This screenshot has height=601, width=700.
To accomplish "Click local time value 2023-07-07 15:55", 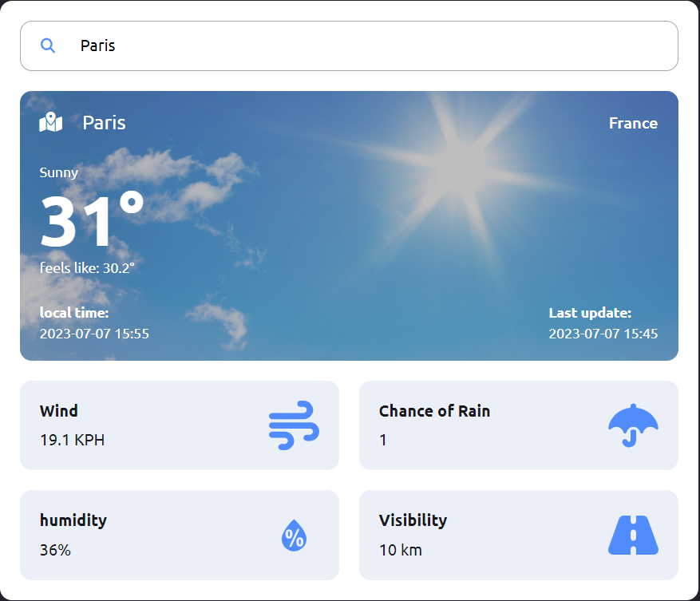I will pyautogui.click(x=94, y=334).
